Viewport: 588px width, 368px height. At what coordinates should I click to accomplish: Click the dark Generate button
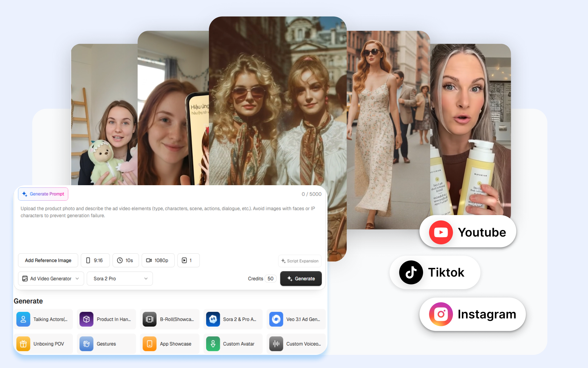[x=301, y=279]
